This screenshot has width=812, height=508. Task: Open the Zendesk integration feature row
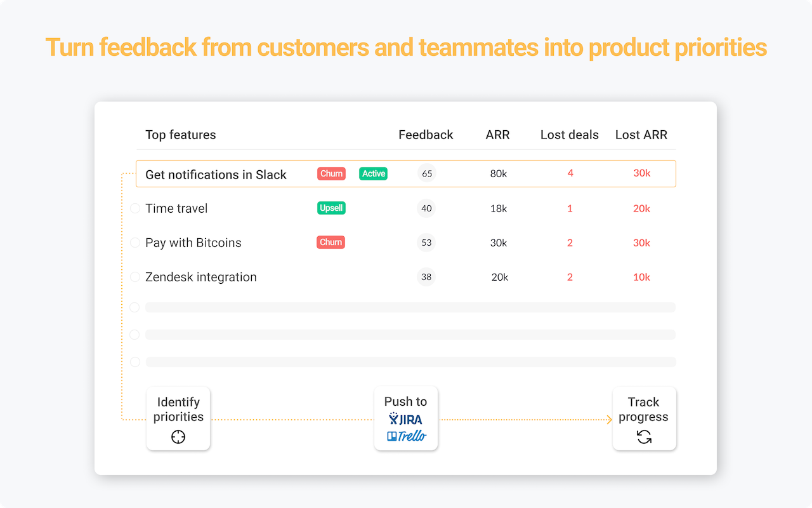pos(201,277)
